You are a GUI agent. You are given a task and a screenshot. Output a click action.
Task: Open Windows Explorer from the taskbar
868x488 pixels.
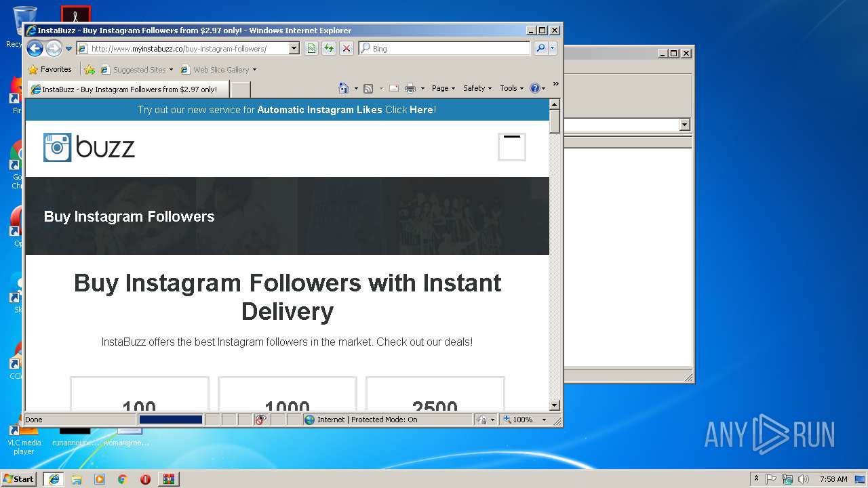[77, 479]
